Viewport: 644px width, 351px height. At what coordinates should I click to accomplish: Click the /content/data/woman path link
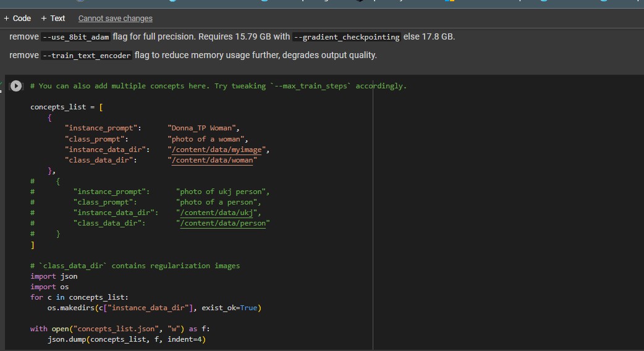coord(213,160)
